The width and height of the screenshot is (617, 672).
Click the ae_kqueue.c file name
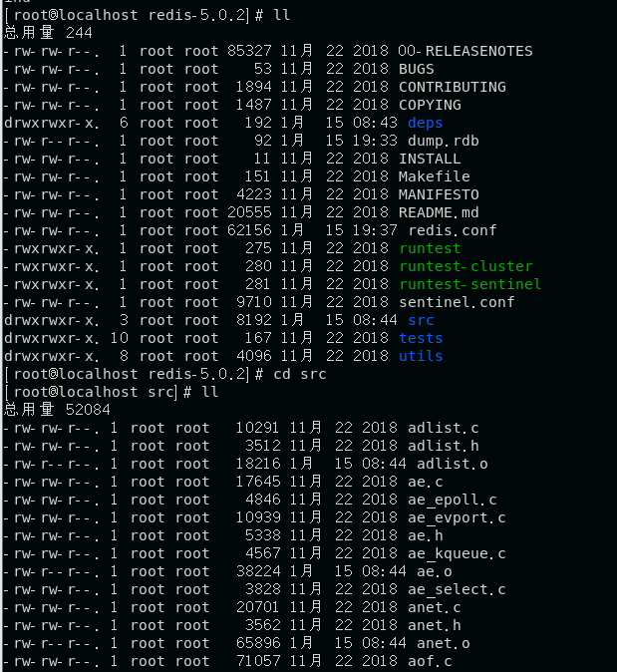pyautogui.click(x=457, y=553)
